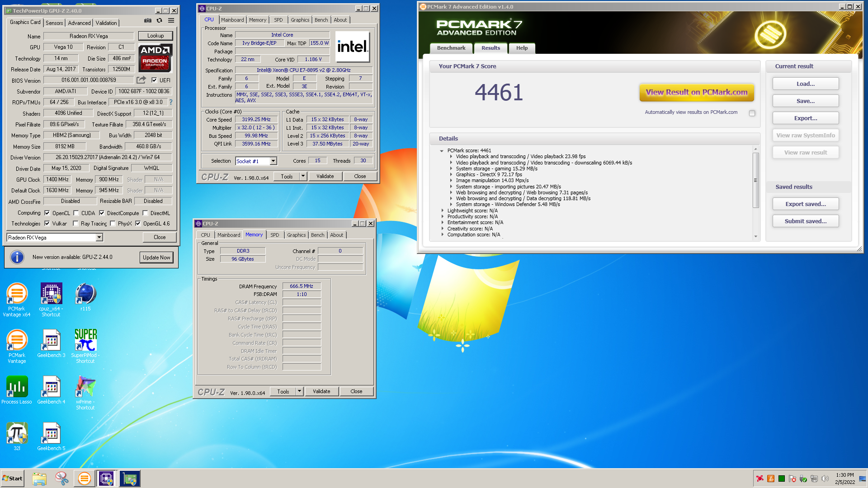Click BIOS version share/export icon
This screenshot has height=488, width=868.
click(142, 80)
